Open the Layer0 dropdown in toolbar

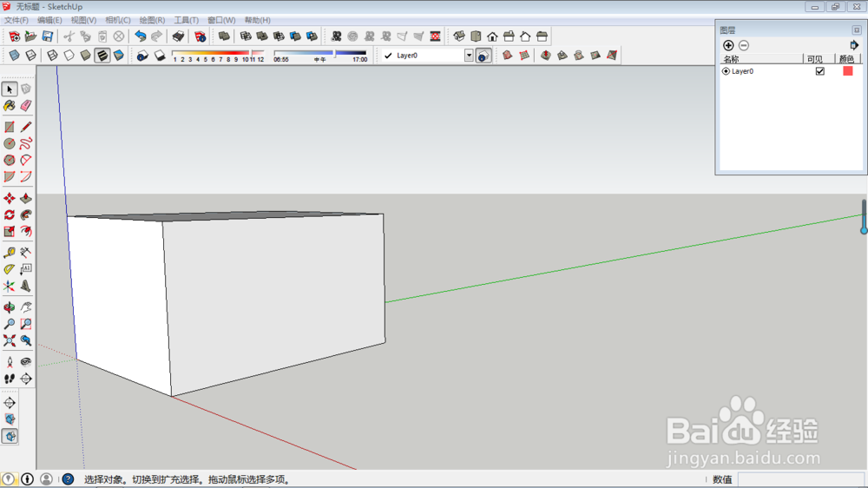(x=469, y=56)
